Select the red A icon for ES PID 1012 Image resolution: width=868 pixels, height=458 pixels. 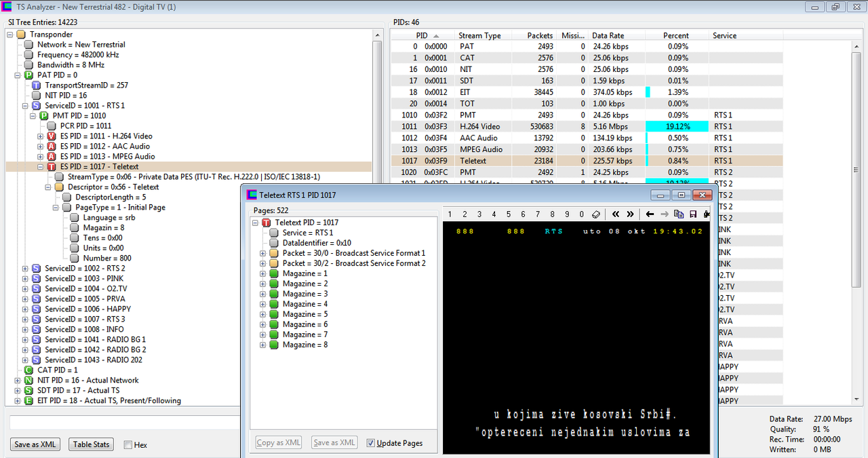(52, 147)
